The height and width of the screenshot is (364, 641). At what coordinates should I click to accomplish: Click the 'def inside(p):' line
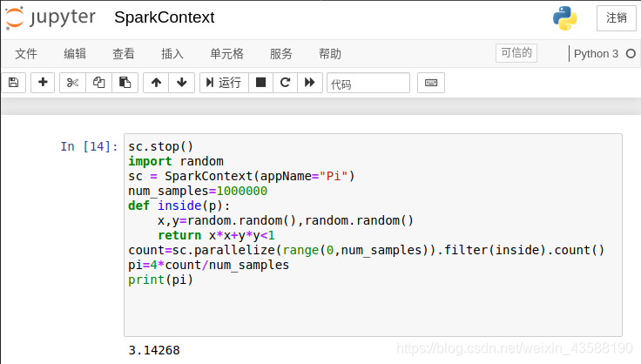(x=179, y=206)
